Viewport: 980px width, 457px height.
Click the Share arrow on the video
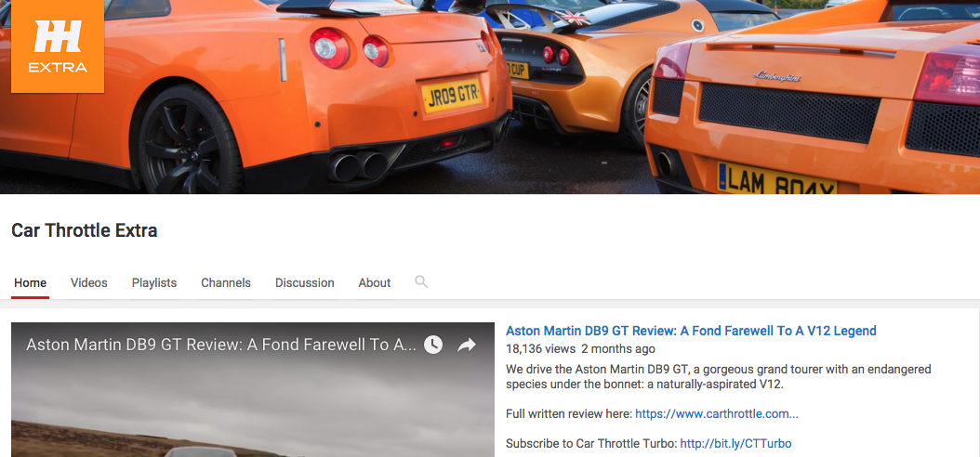coord(467,345)
